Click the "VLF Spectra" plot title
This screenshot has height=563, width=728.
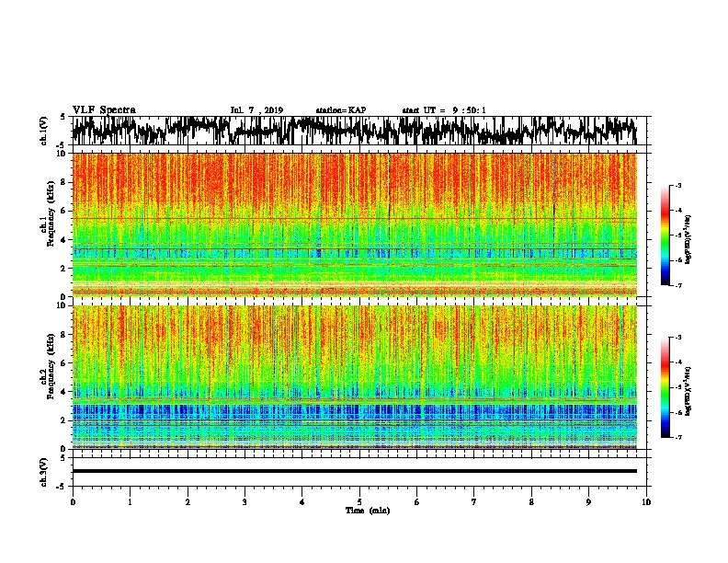pyautogui.click(x=104, y=110)
